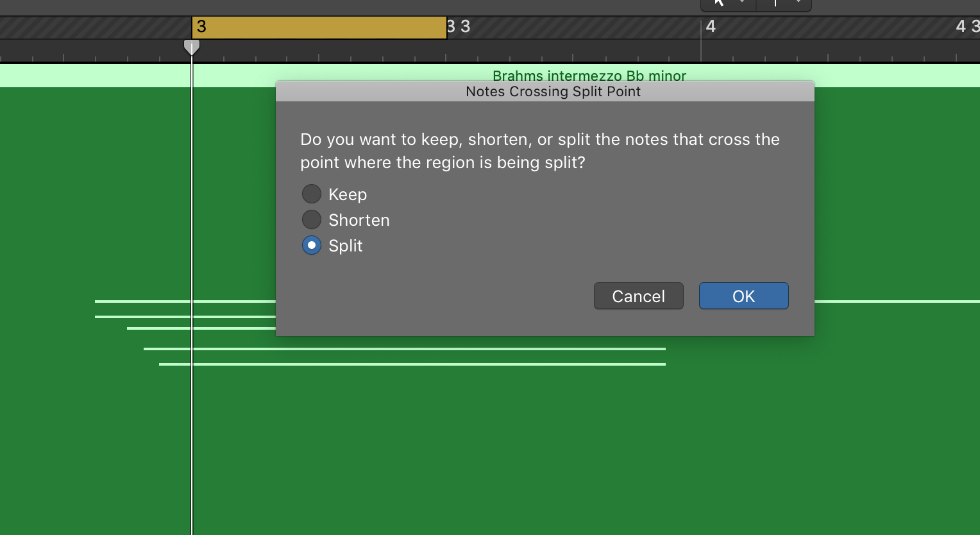Confirm the dialog with OK
The height and width of the screenshot is (535, 980).
click(743, 296)
